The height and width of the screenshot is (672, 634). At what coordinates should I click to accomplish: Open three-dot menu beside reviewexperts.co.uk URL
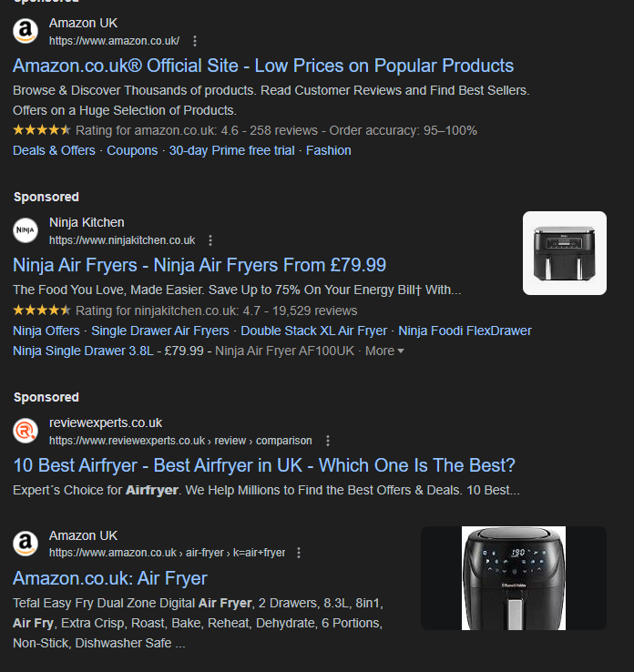point(328,441)
